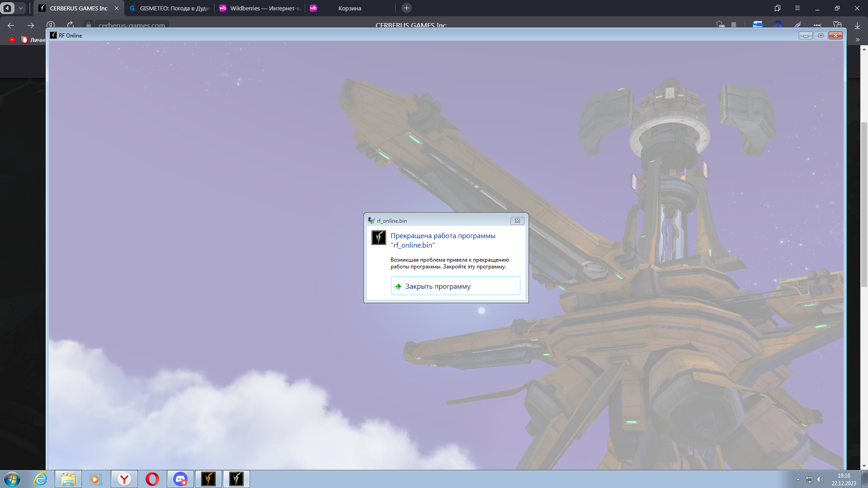868x488 pixels.
Task: Click the scrollbar up arrow in the browser
Action: point(864,48)
